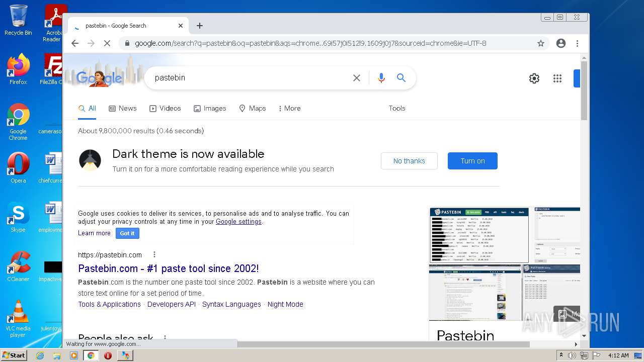The image size is (644, 362).
Task: Open the lower-left Pastebin image thumbnail
Action: (x=475, y=293)
